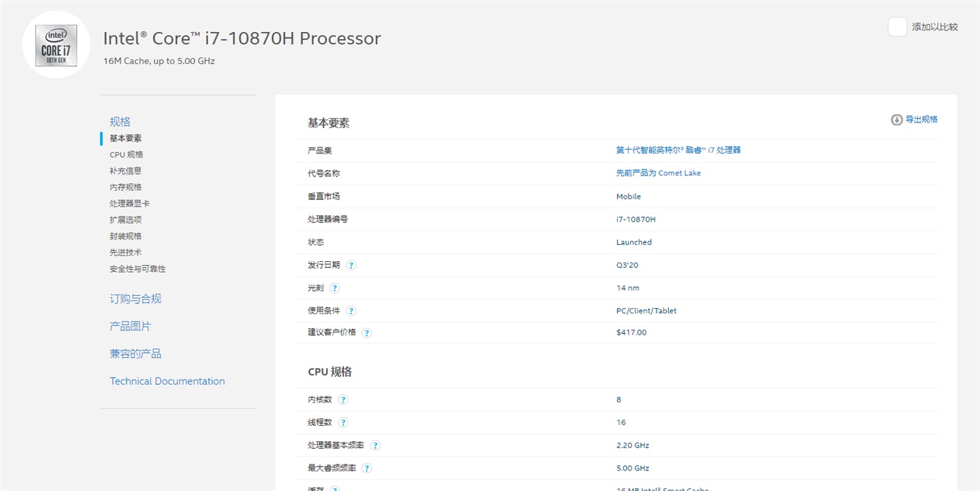Screen dimensions: 980x491
Task: Click the 导出规格 download icon
Action: (x=896, y=120)
